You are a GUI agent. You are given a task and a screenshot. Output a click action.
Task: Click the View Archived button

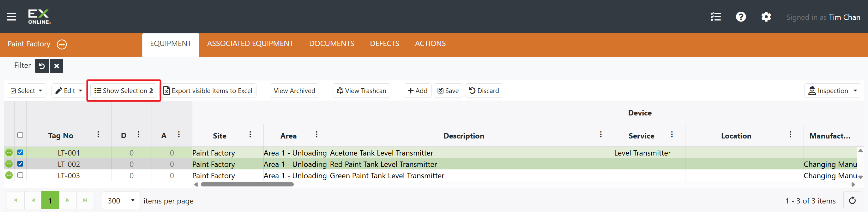[x=294, y=91]
